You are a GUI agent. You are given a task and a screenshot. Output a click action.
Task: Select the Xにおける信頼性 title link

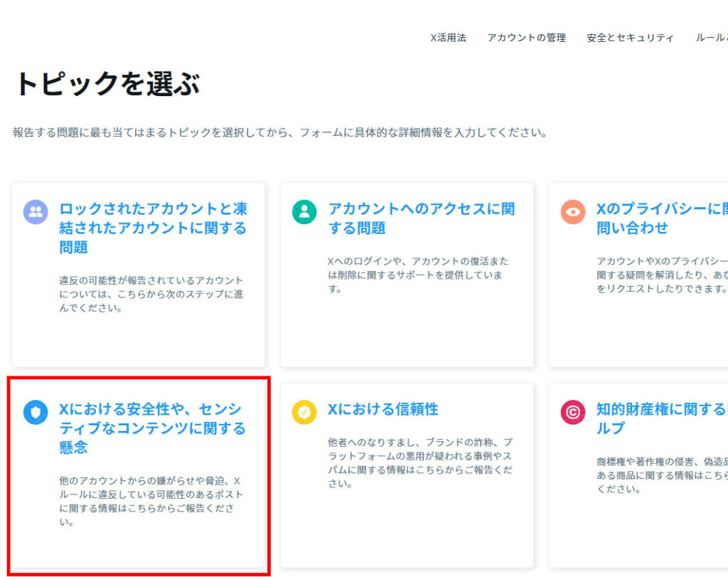[x=382, y=409]
